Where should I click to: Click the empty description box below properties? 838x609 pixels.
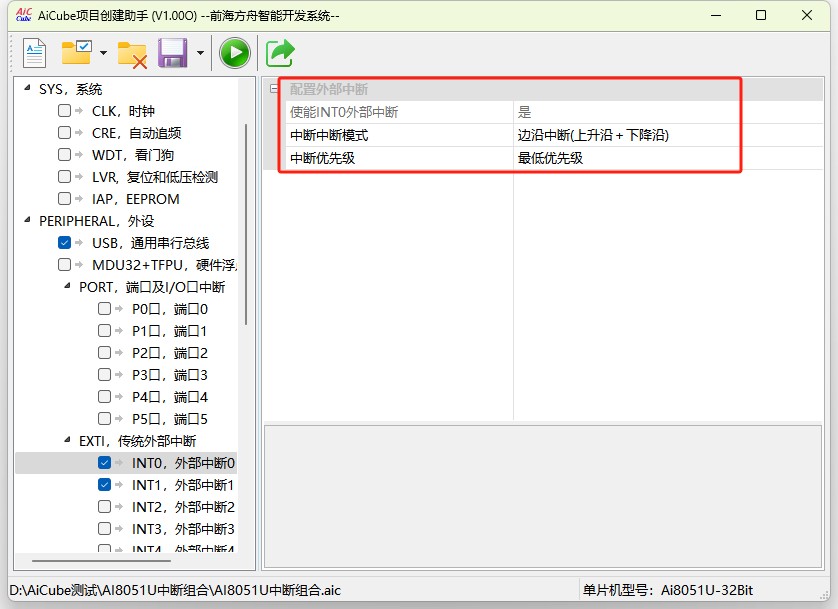542,496
